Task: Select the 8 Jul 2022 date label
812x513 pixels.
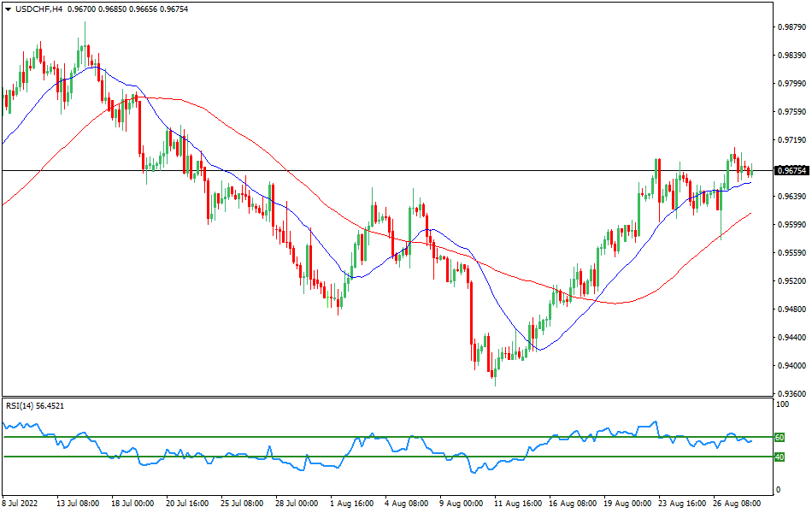Action: (22, 504)
